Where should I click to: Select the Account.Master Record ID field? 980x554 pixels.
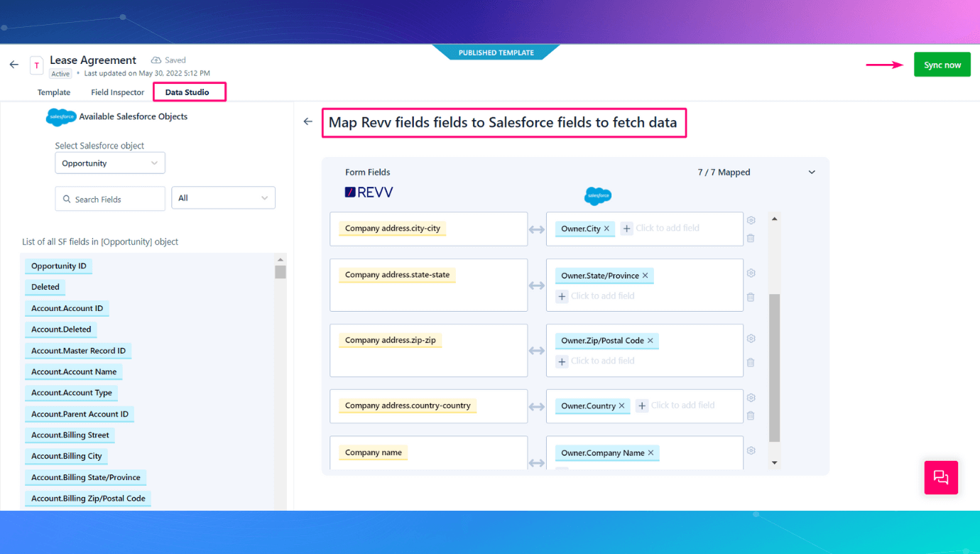point(79,351)
